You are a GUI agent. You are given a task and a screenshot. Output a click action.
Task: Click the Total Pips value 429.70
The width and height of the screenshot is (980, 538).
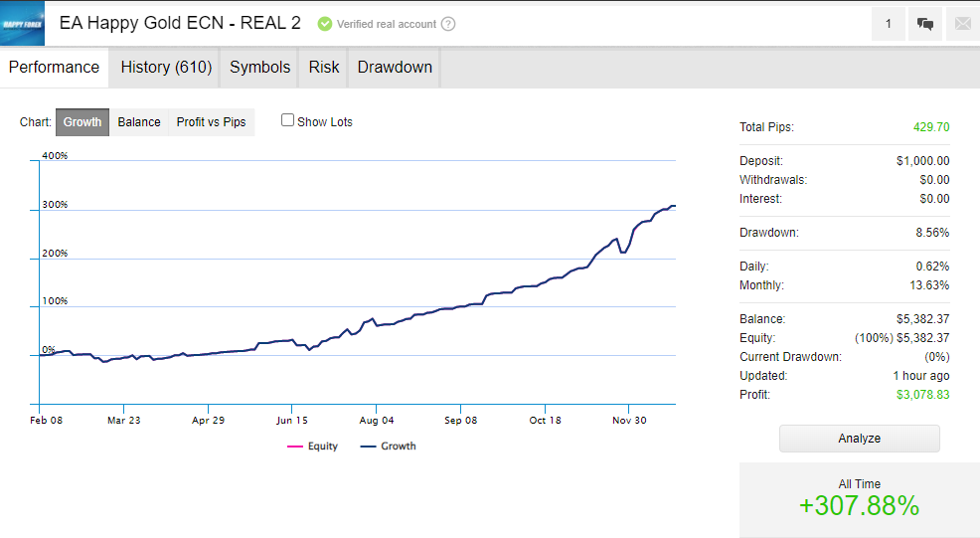(x=931, y=127)
